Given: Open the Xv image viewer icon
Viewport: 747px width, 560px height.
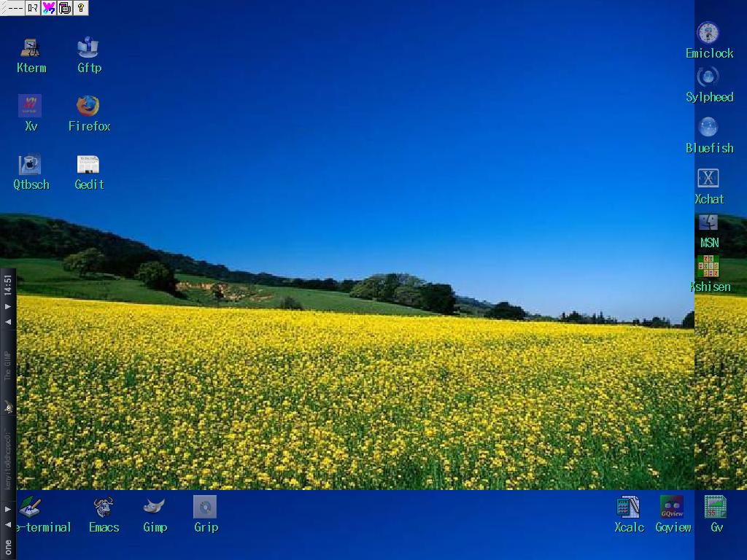Looking at the screenshot, I should click(x=30, y=106).
